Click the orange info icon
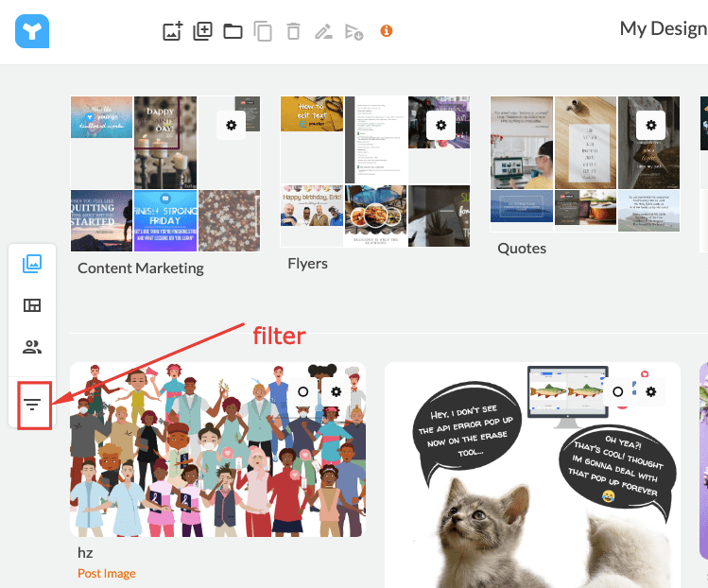 click(386, 31)
